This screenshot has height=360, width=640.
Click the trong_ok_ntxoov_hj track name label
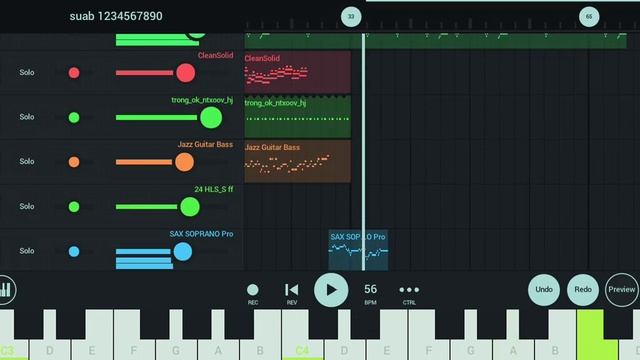click(202, 100)
